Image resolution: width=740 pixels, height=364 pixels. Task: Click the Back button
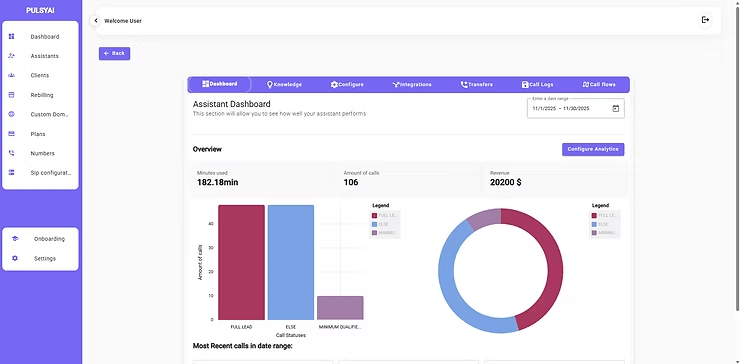tap(115, 53)
